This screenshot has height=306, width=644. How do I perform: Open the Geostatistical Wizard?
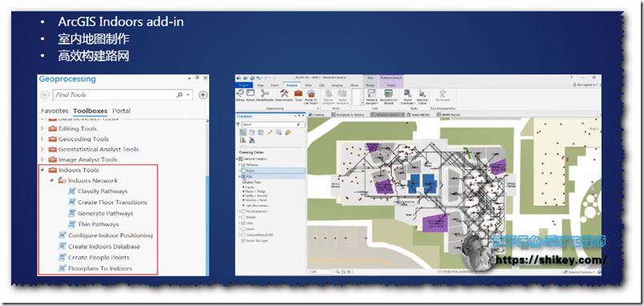(388, 96)
